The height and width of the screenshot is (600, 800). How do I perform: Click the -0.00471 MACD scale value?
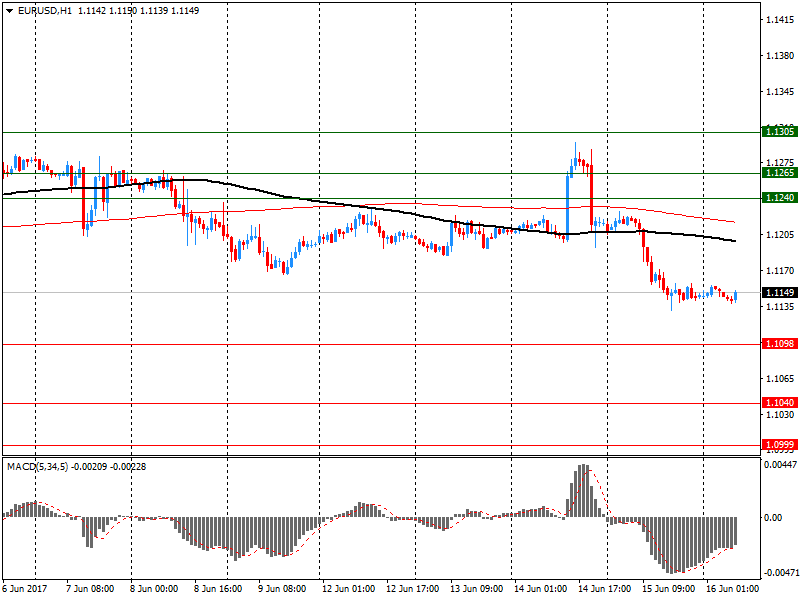[x=780, y=573]
